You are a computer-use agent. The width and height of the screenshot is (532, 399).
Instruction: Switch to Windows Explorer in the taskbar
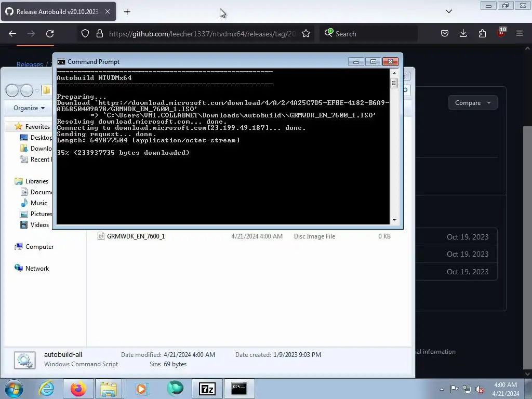pos(109,389)
